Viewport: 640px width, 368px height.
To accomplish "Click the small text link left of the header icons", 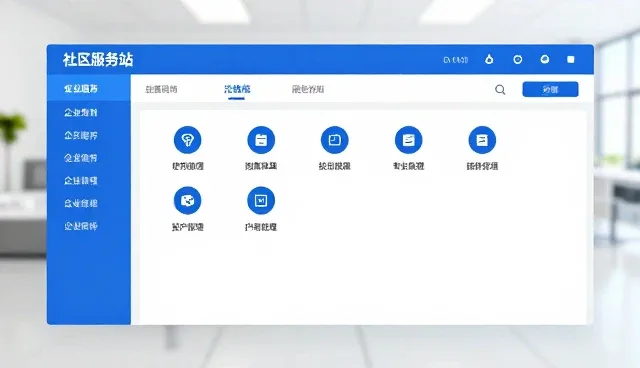I will 455,60.
